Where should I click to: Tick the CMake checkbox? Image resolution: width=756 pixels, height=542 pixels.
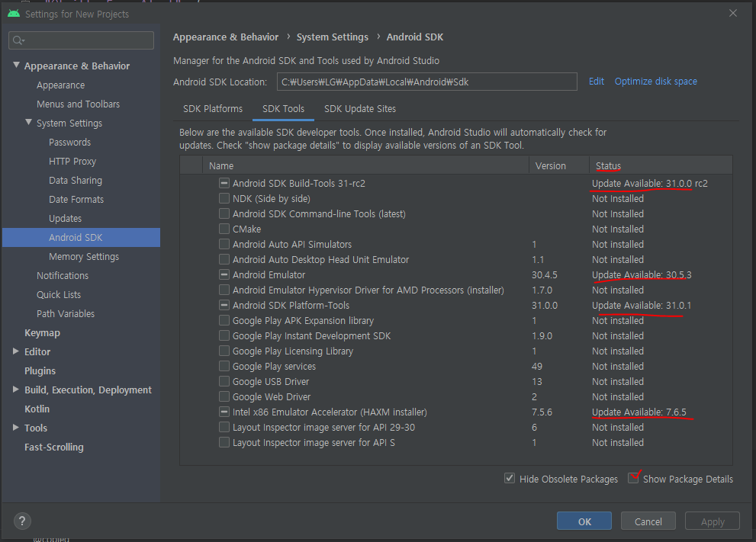pyautogui.click(x=224, y=229)
